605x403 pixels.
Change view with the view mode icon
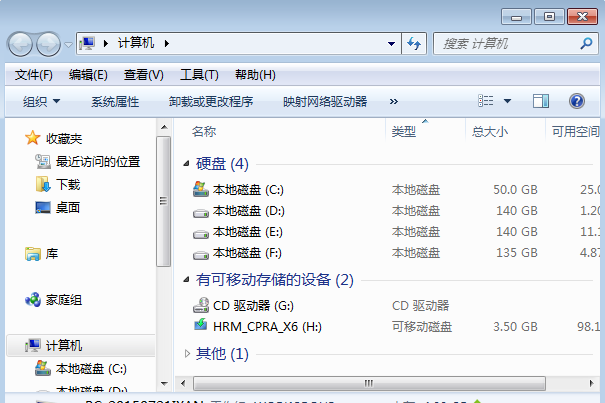coord(485,101)
